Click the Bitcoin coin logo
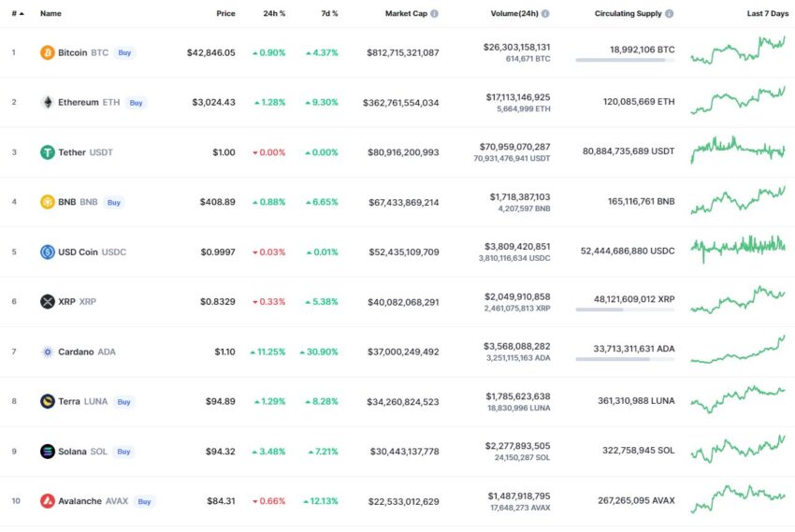The width and height of the screenshot is (795, 532). (x=47, y=52)
